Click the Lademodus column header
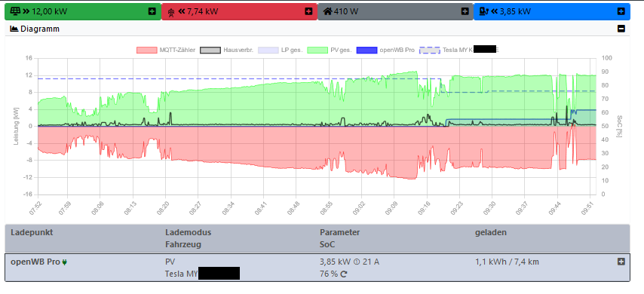 (x=188, y=232)
